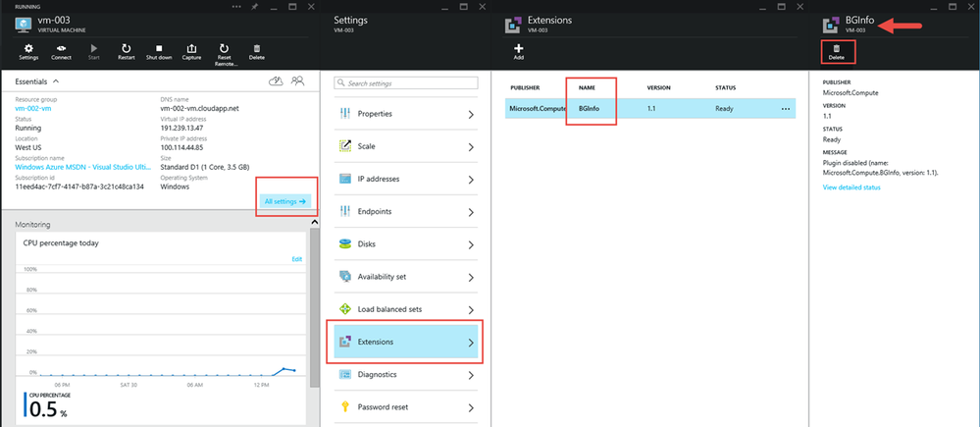This screenshot has height=427, width=980.
Task: Expand the Disks row chevron
Action: tap(471, 244)
